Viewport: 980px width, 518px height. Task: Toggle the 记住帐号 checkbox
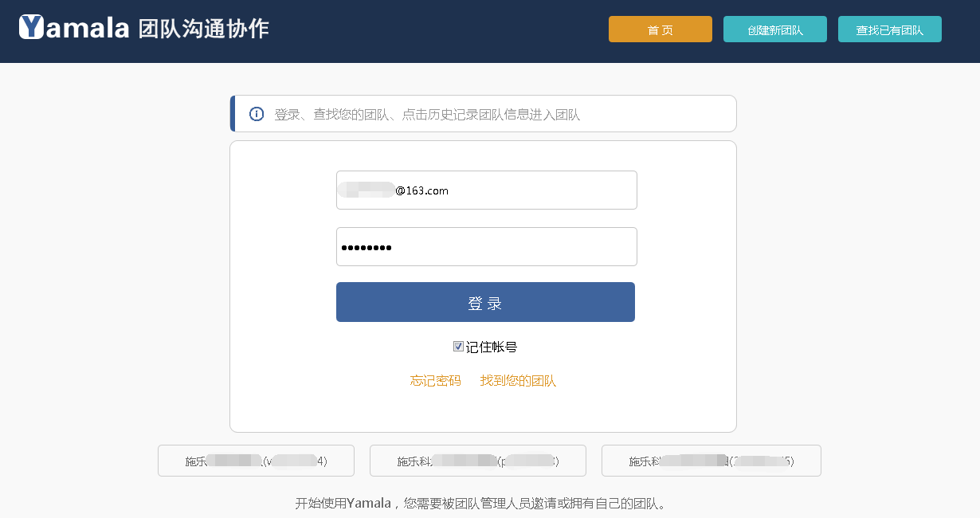click(x=458, y=347)
